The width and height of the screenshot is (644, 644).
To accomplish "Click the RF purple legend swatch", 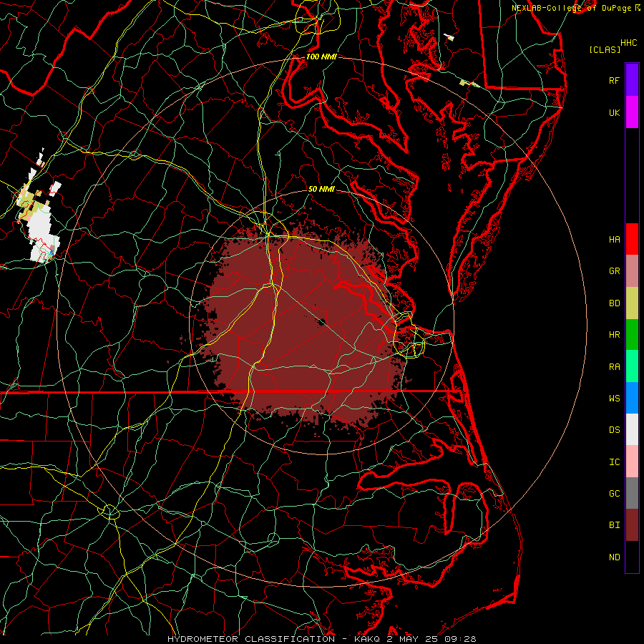I will tap(632, 80).
